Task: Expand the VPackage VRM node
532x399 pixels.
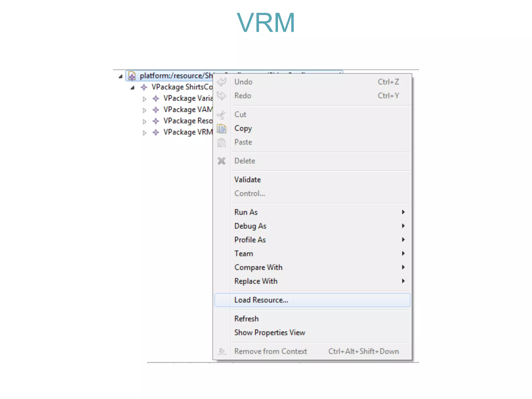Action: tap(144, 133)
